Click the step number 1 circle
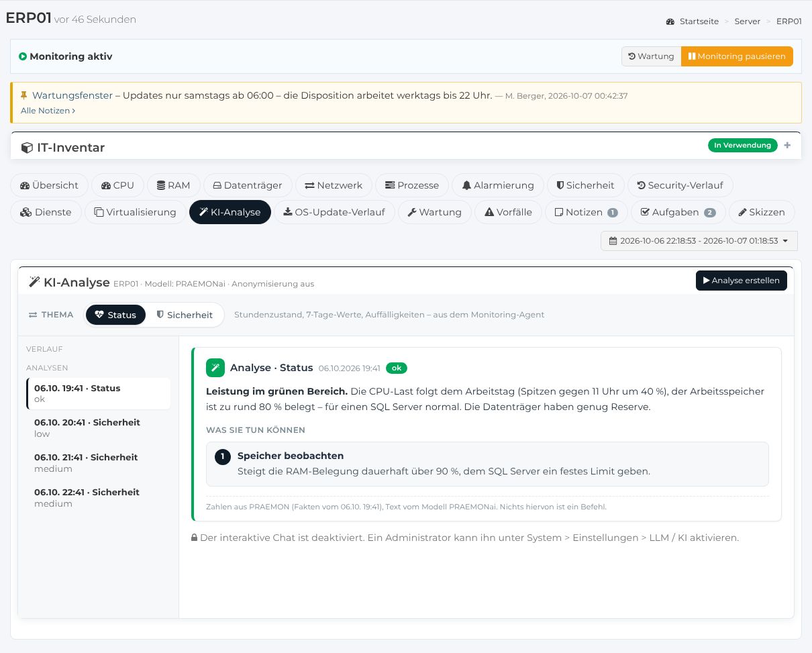Screen dimensions: 812x653 click(x=223, y=457)
